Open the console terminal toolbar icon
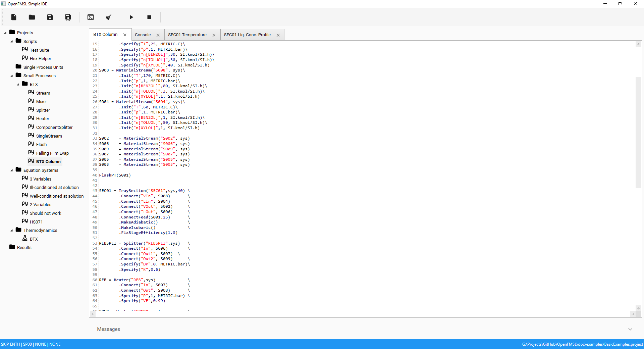This screenshot has height=349, width=644. point(91,17)
